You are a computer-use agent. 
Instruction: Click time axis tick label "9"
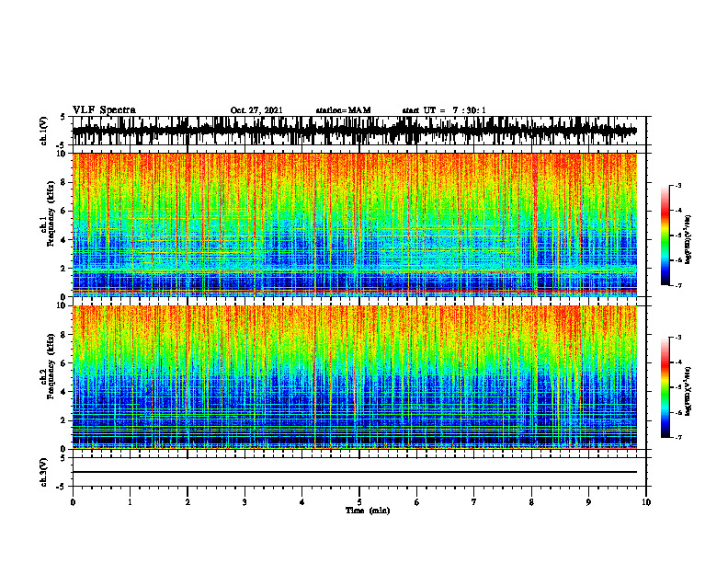click(588, 502)
